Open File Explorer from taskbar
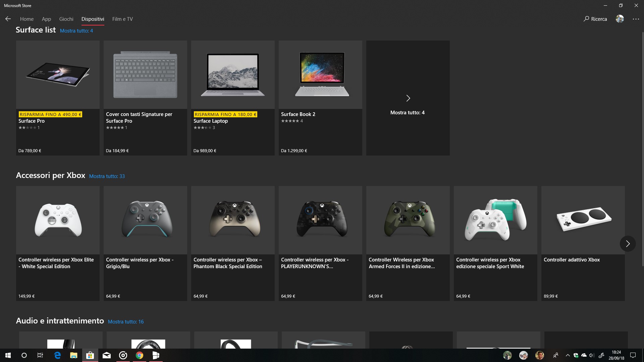Viewport: 644px width, 362px height. pyautogui.click(x=74, y=355)
